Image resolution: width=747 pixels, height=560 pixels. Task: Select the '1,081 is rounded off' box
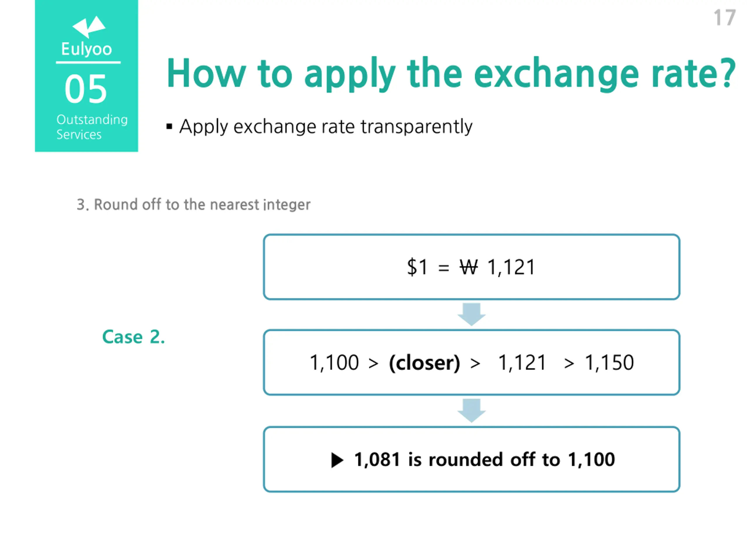472,459
